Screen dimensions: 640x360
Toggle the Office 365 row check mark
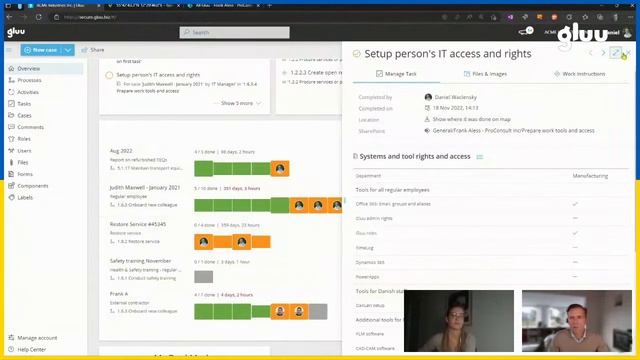tap(575, 204)
